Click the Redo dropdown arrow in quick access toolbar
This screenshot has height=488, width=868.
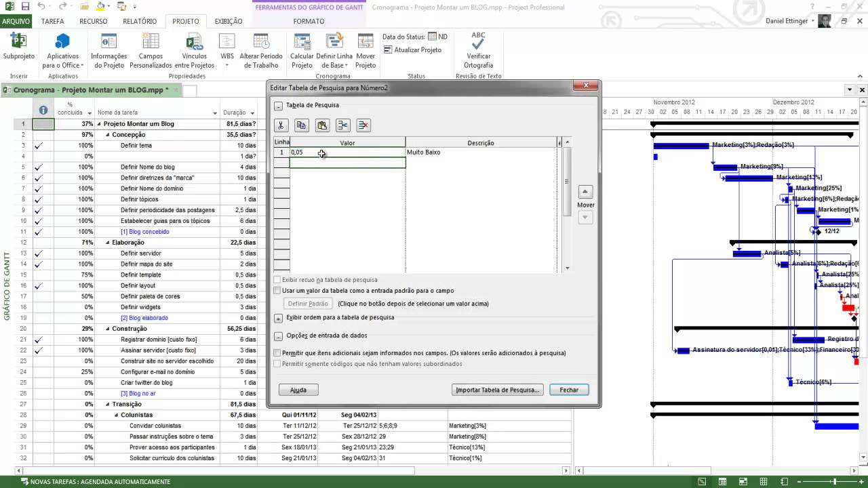72,7
